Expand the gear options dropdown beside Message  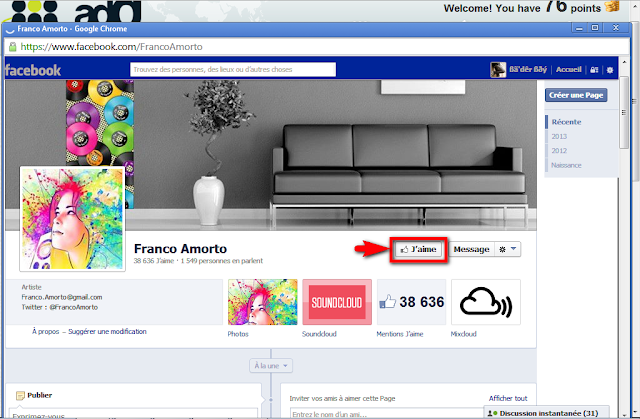click(x=510, y=249)
